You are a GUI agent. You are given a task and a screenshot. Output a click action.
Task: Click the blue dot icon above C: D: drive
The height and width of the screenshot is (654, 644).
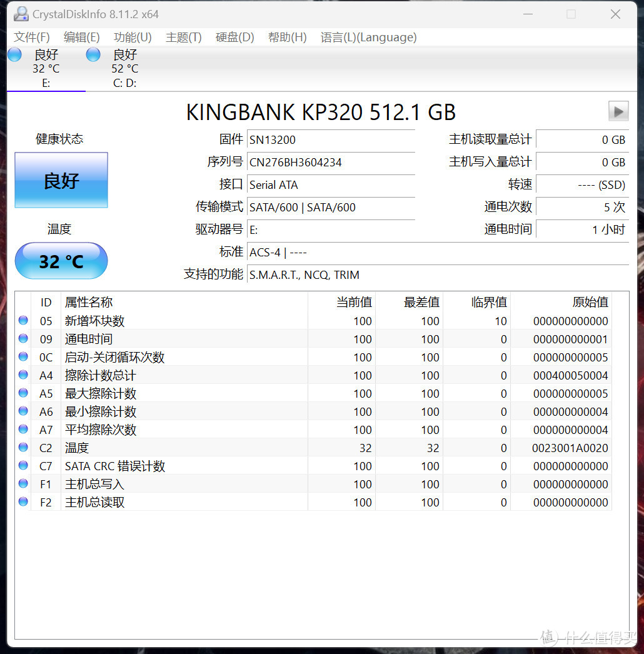click(93, 54)
